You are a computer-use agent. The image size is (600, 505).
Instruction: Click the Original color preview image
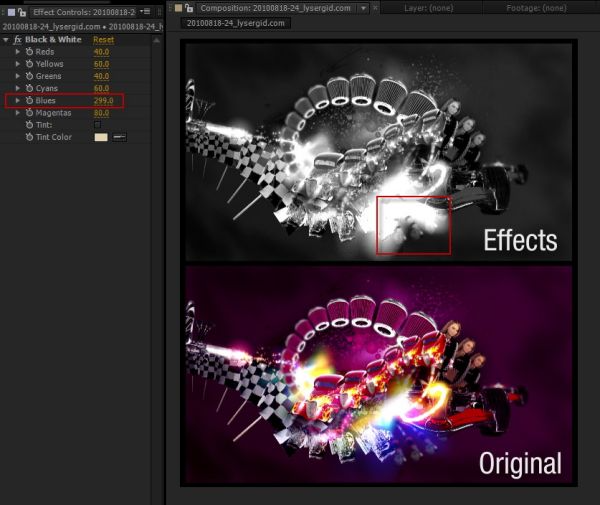coord(379,375)
